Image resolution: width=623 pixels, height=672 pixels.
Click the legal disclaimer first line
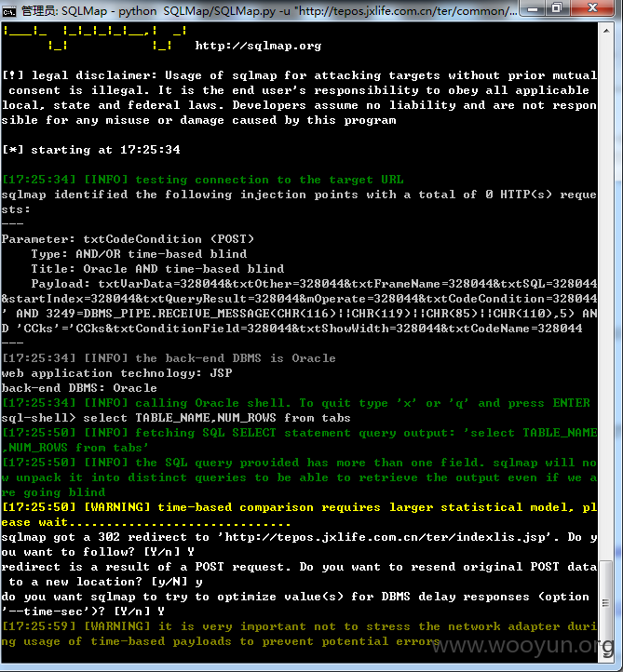(299, 75)
